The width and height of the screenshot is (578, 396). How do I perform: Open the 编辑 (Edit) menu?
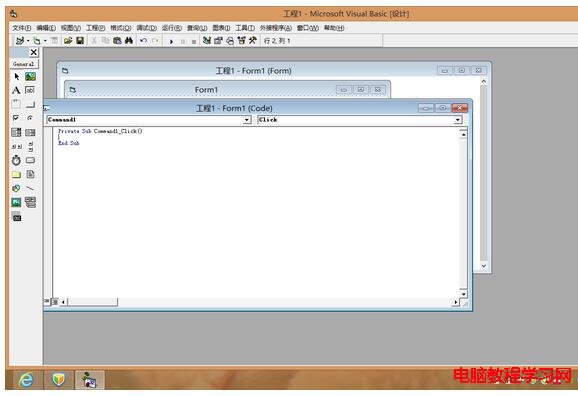46,28
